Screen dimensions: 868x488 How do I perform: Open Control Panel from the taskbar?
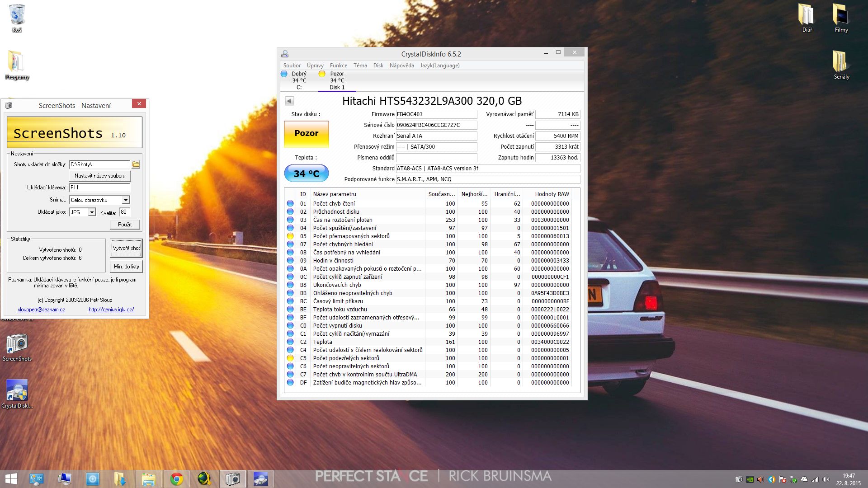pyautogui.click(x=36, y=479)
